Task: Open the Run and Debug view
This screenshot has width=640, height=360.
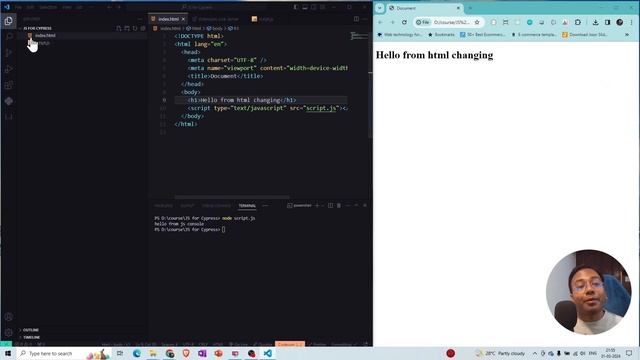Action: 9,69
